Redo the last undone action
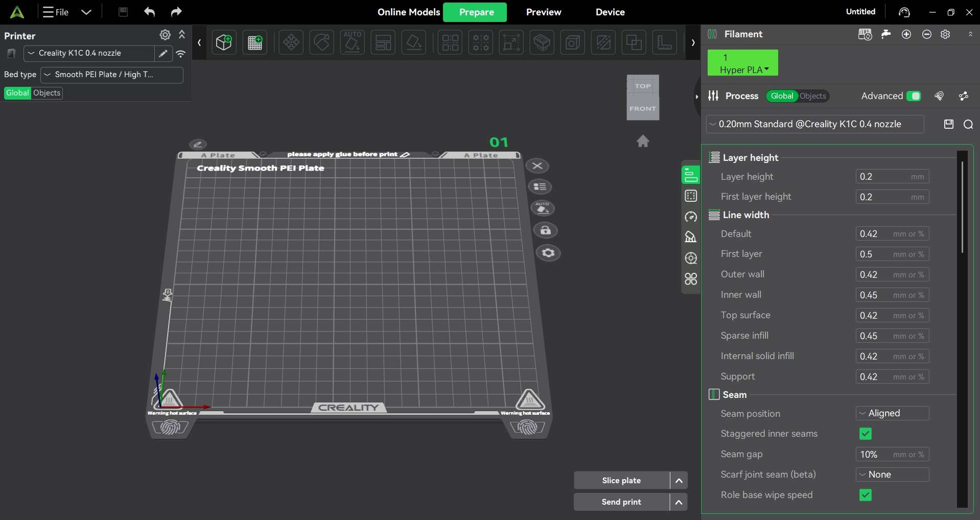 (x=176, y=12)
